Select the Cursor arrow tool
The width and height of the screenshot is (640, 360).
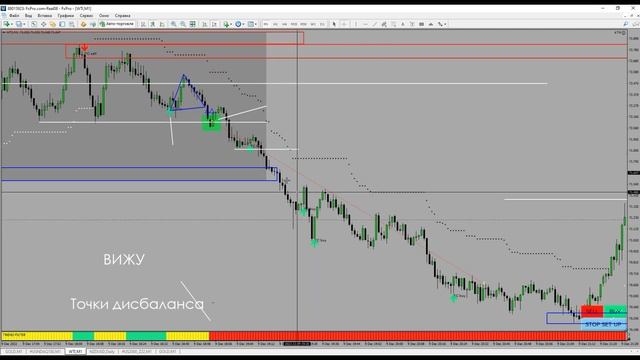pos(334,24)
